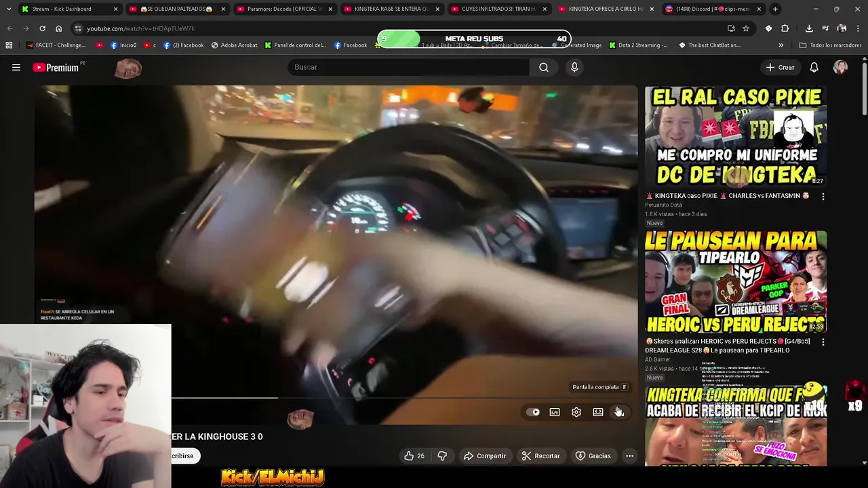Switch to CUYES INFILTRADOS tab

[x=500, y=9]
